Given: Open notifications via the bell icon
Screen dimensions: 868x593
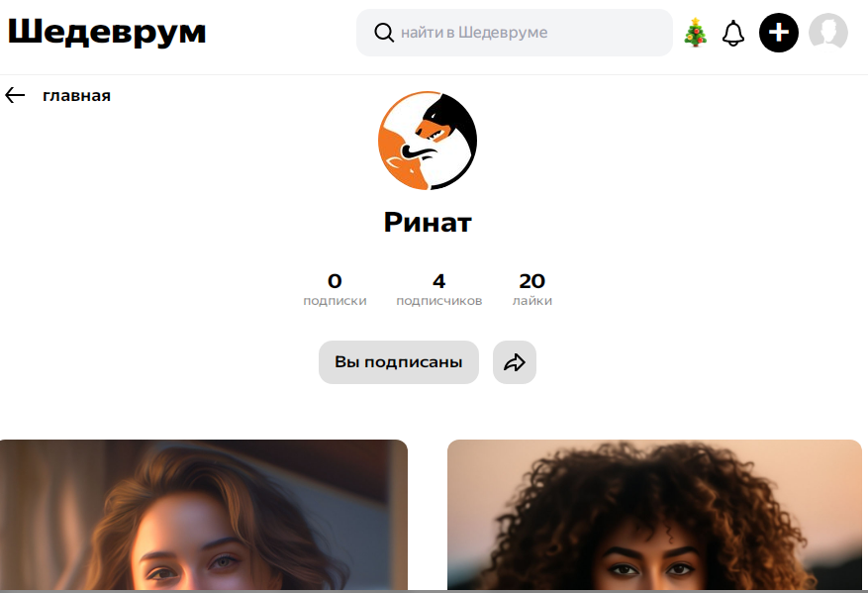Looking at the screenshot, I should [x=733, y=34].
